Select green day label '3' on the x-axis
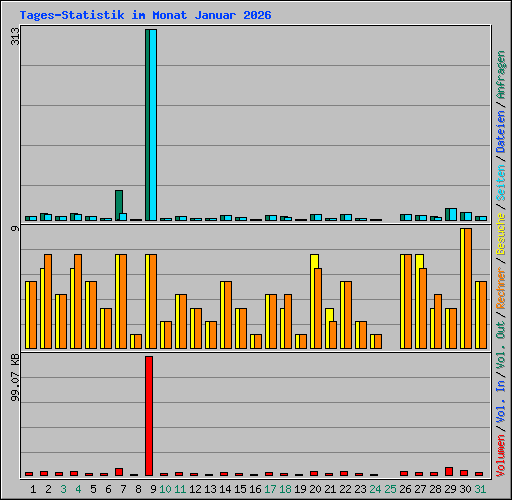Image resolution: width=512 pixels, height=500 pixels. pos(63,489)
